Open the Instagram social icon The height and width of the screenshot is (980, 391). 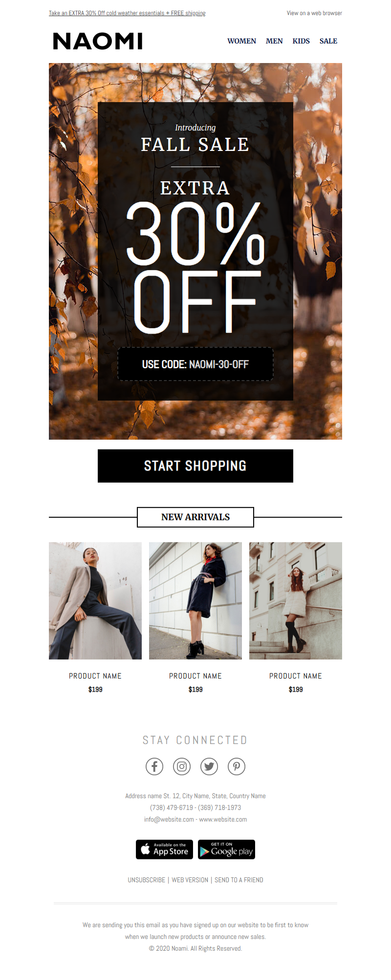tap(182, 767)
